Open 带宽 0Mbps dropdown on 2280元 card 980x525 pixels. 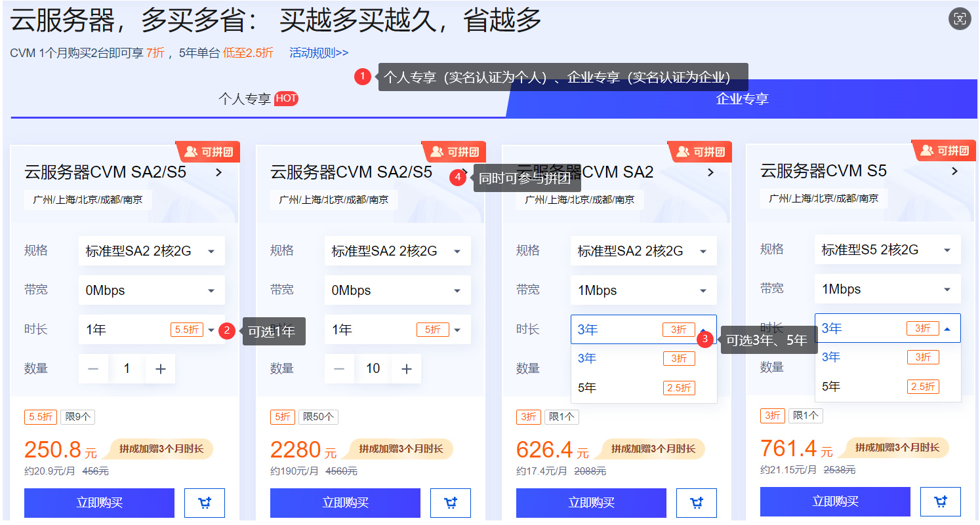tap(398, 290)
